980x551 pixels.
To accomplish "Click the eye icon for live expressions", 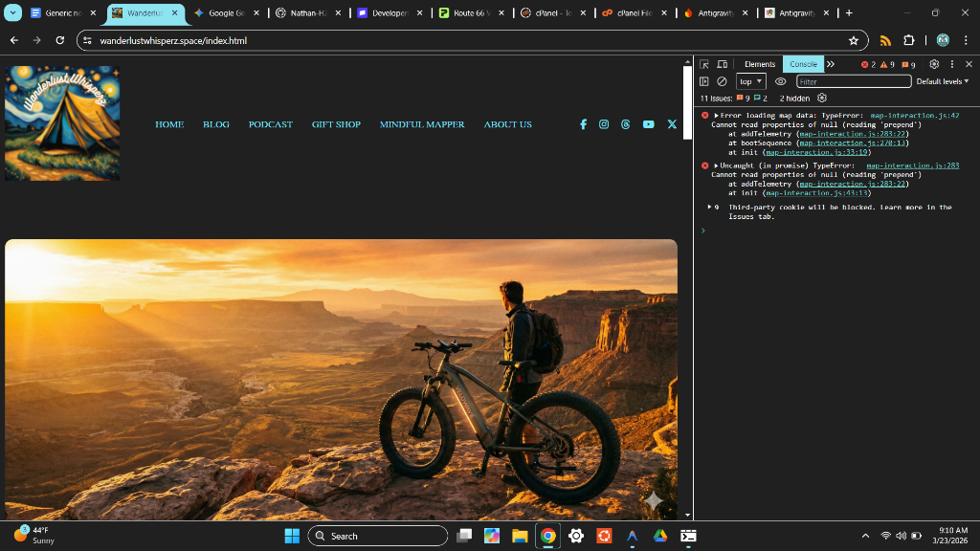I will coord(780,81).
